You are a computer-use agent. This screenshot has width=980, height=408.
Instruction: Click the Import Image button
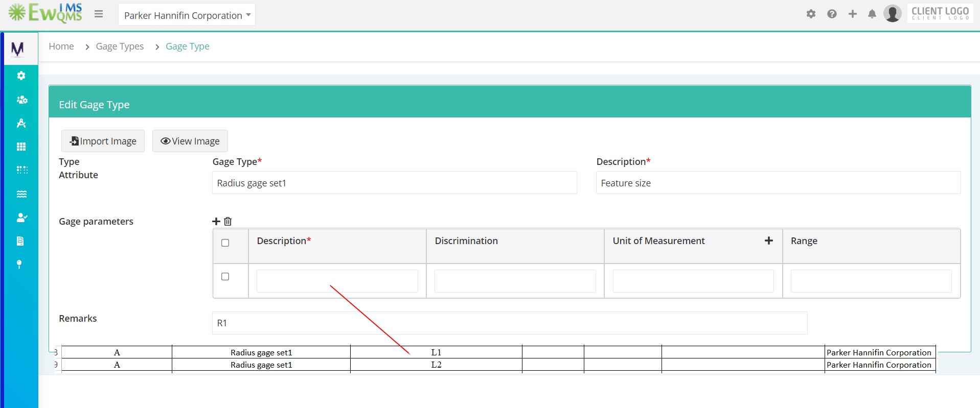pos(103,141)
